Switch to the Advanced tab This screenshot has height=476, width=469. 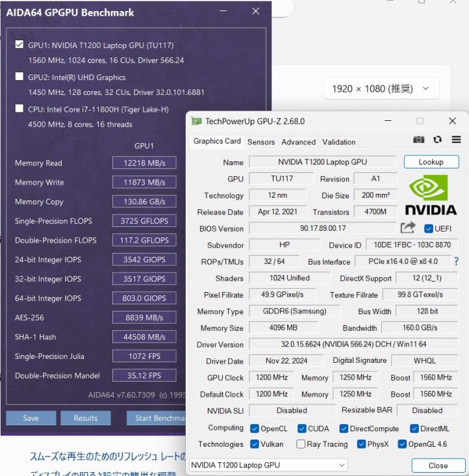[x=298, y=142]
